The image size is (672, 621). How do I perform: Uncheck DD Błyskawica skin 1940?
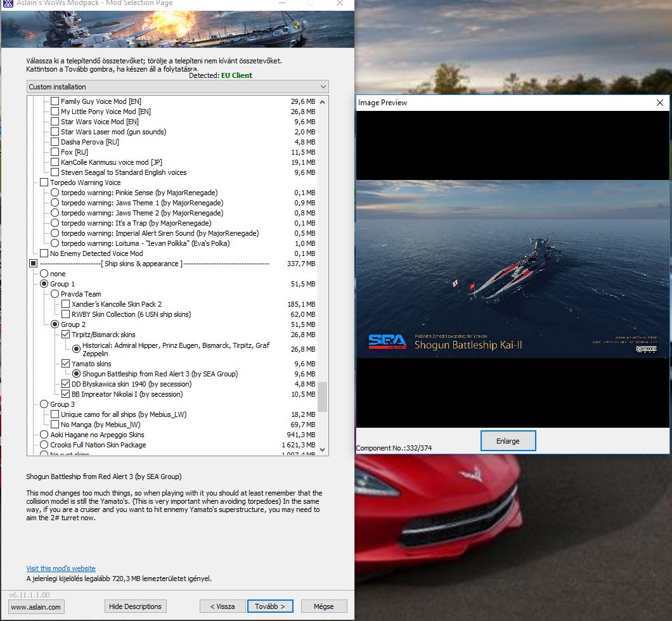pyautogui.click(x=65, y=384)
